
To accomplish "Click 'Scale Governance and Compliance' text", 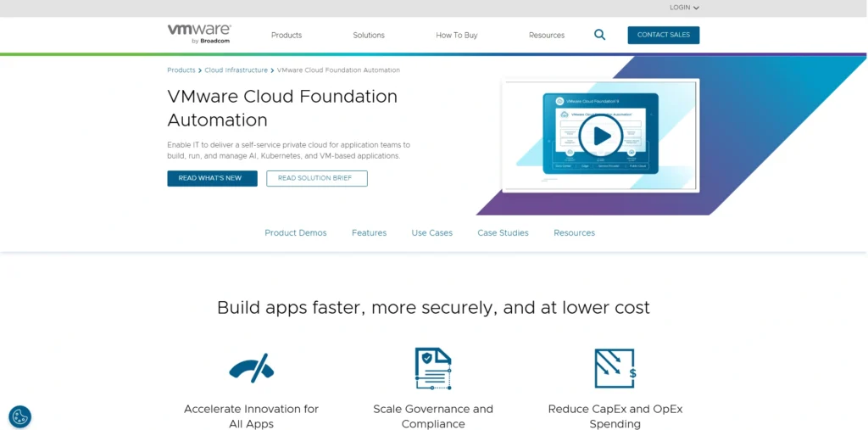I will point(433,416).
